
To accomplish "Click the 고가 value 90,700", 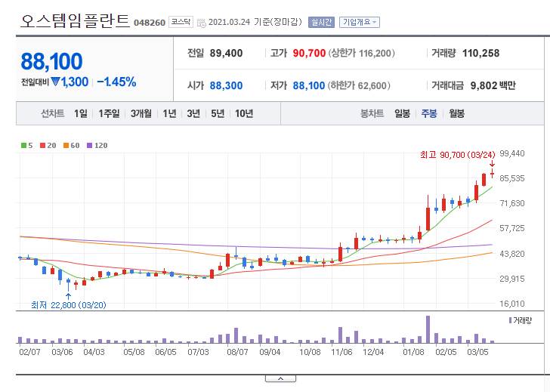I will 310,54.
